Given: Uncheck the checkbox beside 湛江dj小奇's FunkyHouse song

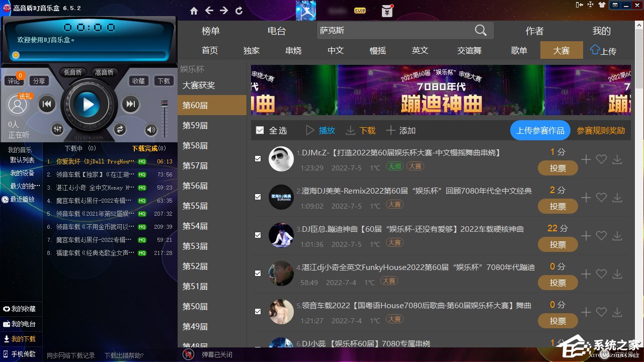Looking at the screenshot, I should (258, 273).
